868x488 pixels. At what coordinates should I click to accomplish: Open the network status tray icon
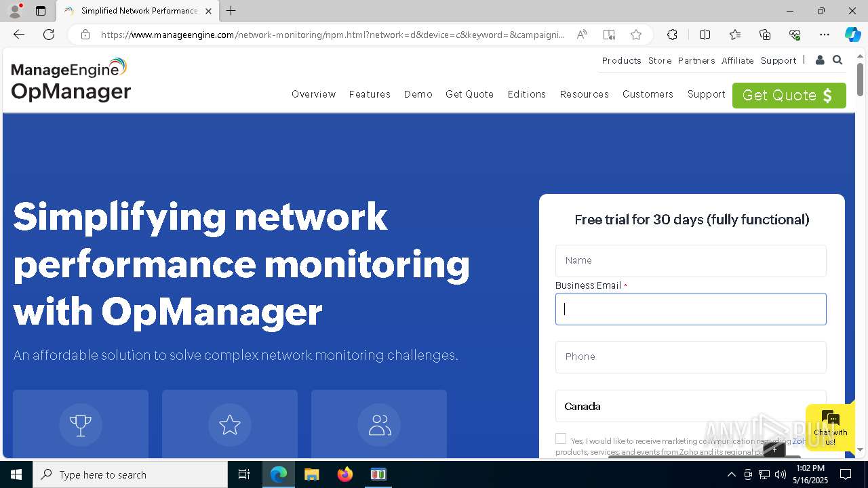pyautogui.click(x=764, y=474)
